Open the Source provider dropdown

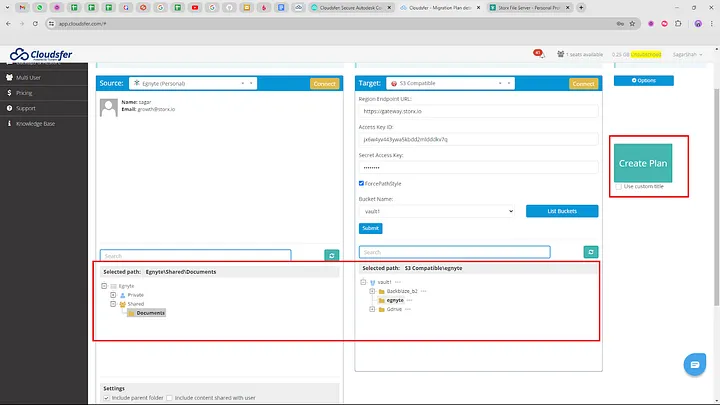[x=193, y=83]
